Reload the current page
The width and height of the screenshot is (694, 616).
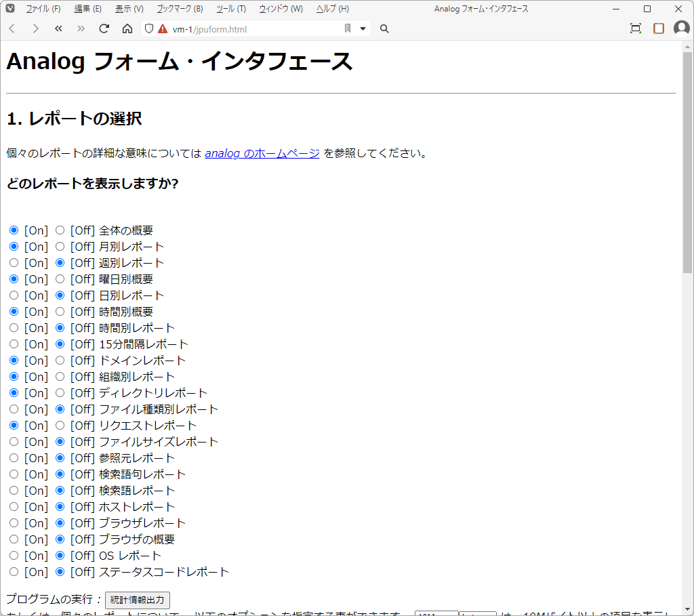(x=104, y=28)
